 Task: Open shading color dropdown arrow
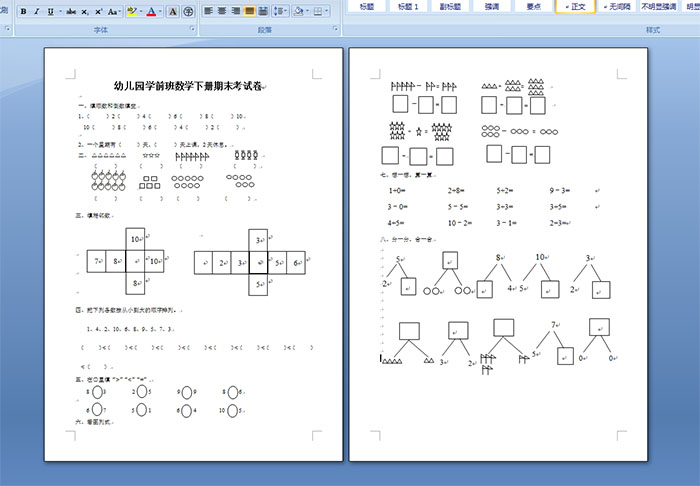pyautogui.click(x=308, y=11)
